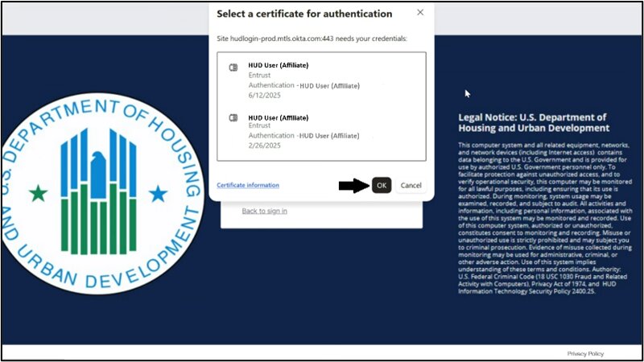
Task: Click the certificate icon beside the 6/12/2025 entry
Action: (233, 68)
